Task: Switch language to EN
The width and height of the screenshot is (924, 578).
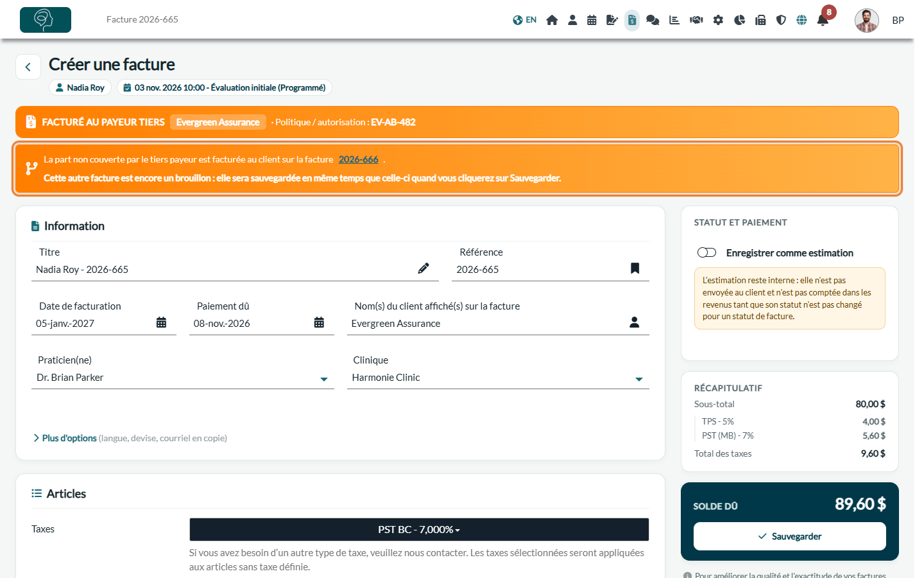Action: [x=525, y=20]
